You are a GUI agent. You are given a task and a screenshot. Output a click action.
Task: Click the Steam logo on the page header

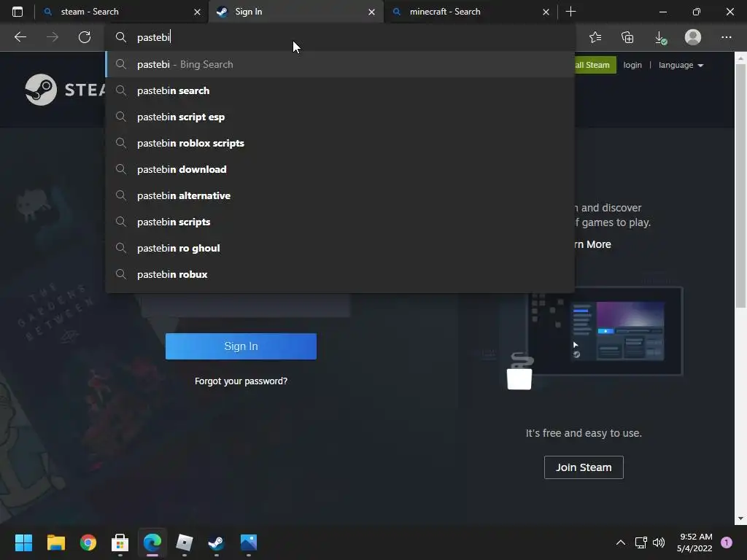point(65,90)
